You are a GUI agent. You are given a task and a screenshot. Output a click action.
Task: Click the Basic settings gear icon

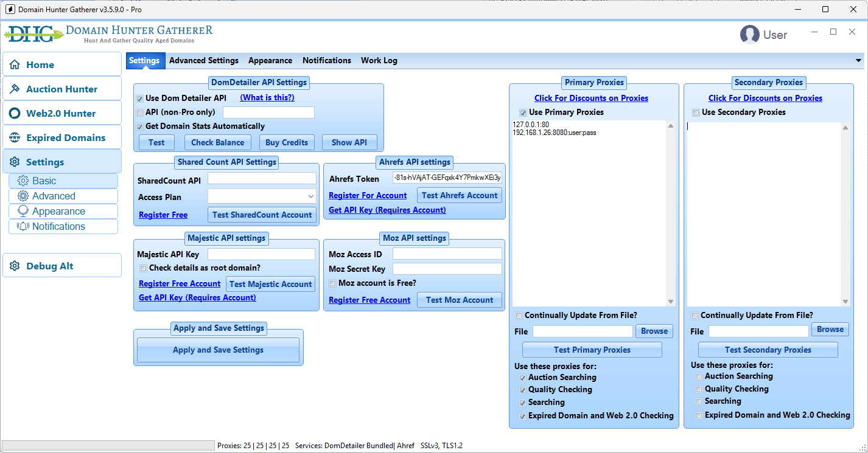pos(23,181)
